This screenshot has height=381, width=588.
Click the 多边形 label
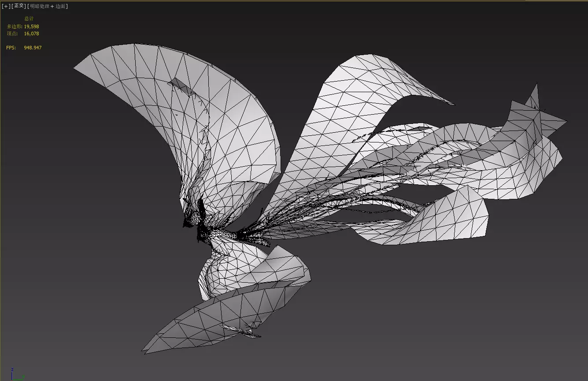tap(15, 26)
